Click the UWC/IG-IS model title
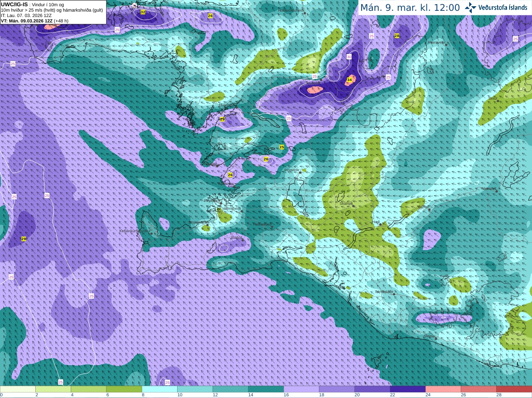This screenshot has width=532, height=398. (15, 5)
